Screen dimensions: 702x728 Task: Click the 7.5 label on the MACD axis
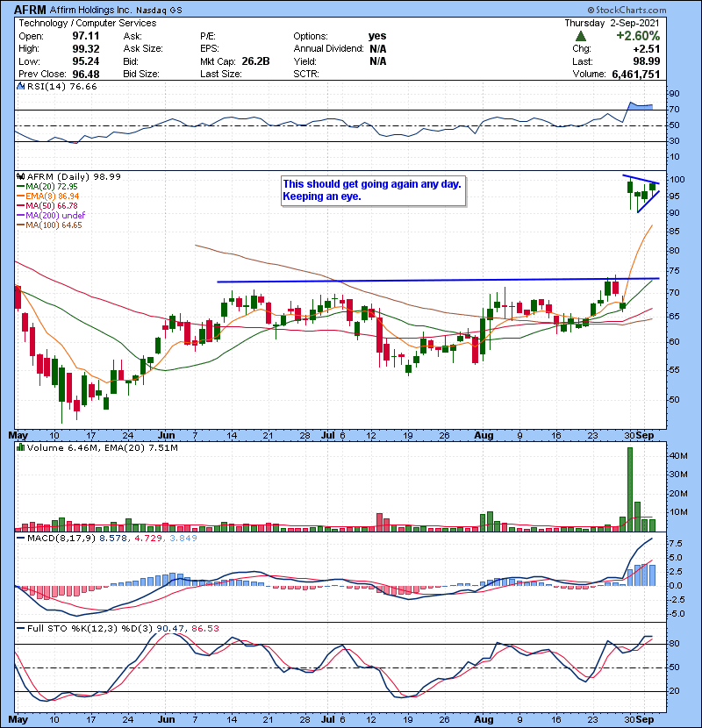click(676, 544)
